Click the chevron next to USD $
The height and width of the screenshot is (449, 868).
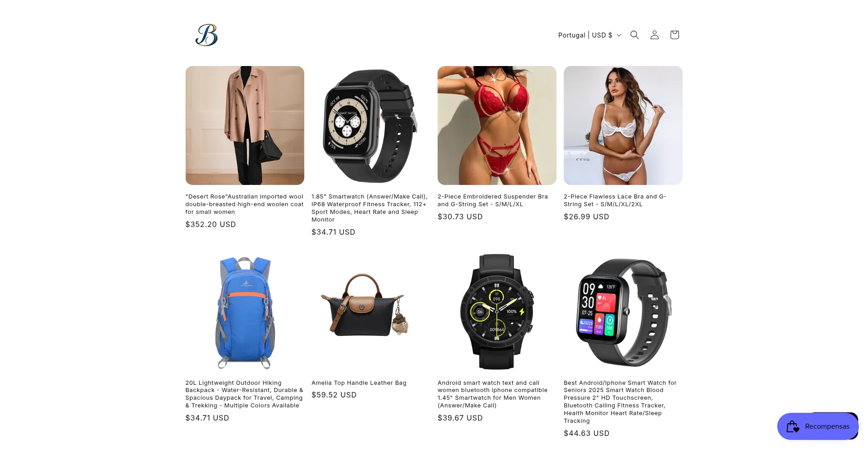tap(619, 35)
